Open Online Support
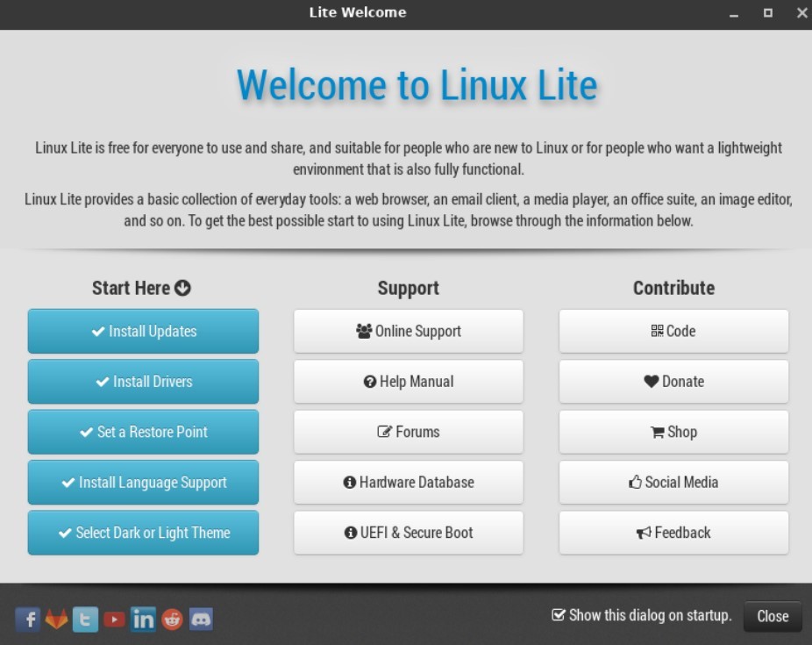 click(409, 331)
